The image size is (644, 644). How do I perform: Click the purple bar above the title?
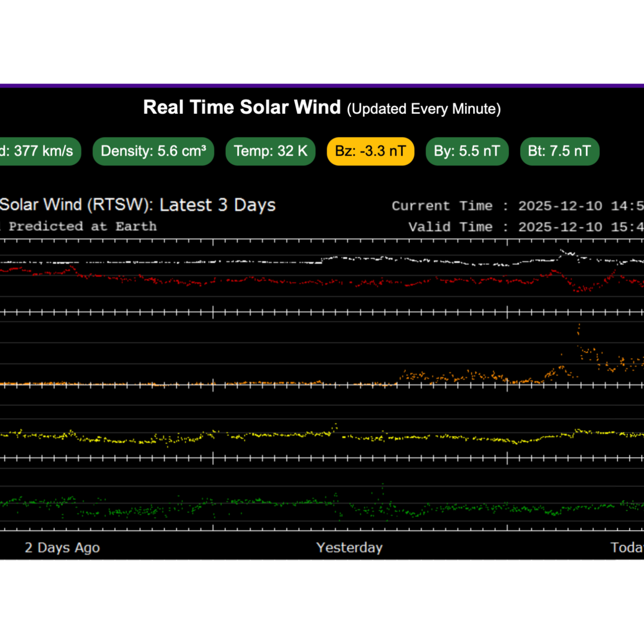pyautogui.click(x=322, y=85)
